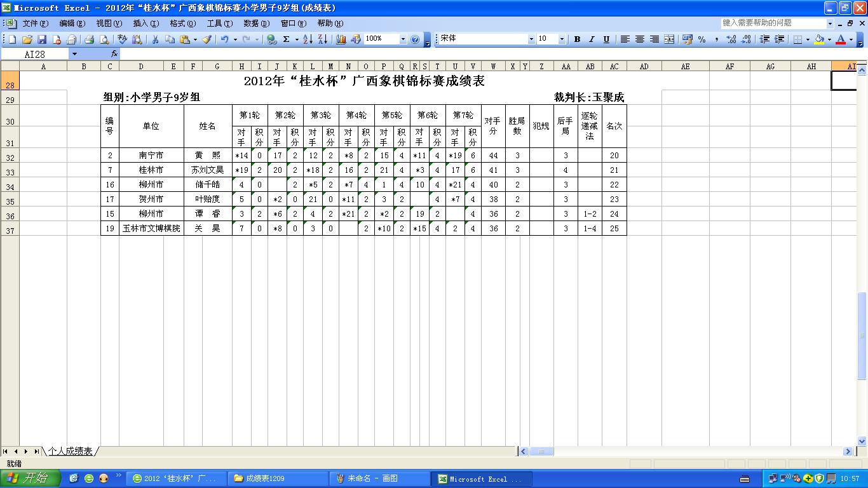
Task: Open the 数据 menu
Action: click(x=256, y=24)
